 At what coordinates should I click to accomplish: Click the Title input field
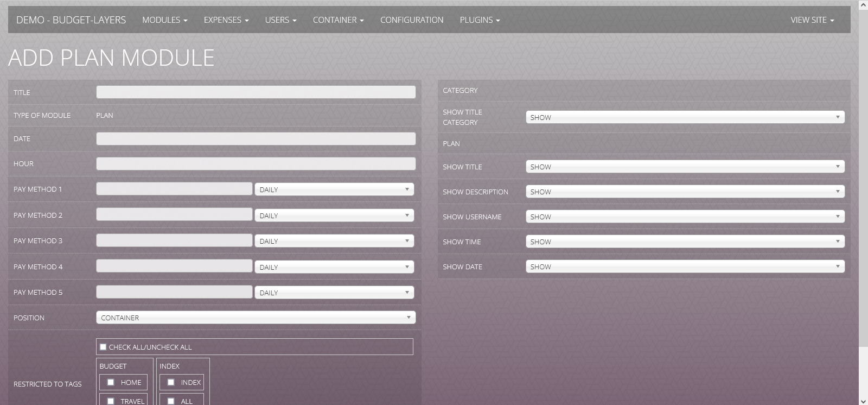256,92
